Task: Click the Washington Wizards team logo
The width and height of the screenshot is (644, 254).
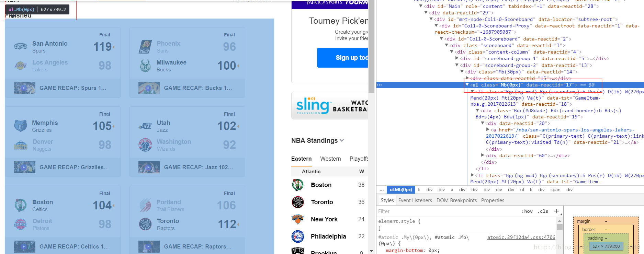Action: [x=145, y=145]
